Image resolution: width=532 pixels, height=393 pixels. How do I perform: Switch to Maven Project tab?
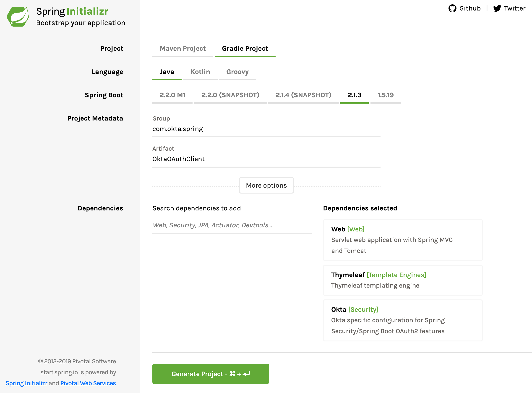(x=182, y=48)
